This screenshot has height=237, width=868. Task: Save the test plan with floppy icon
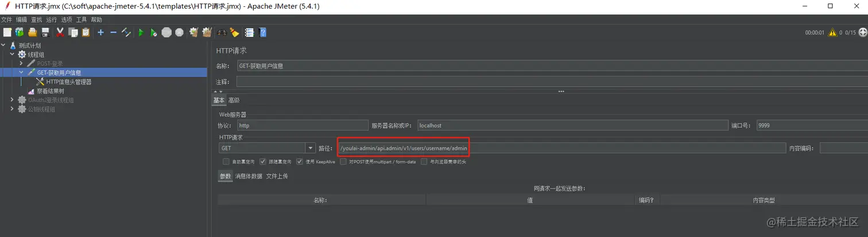45,32
